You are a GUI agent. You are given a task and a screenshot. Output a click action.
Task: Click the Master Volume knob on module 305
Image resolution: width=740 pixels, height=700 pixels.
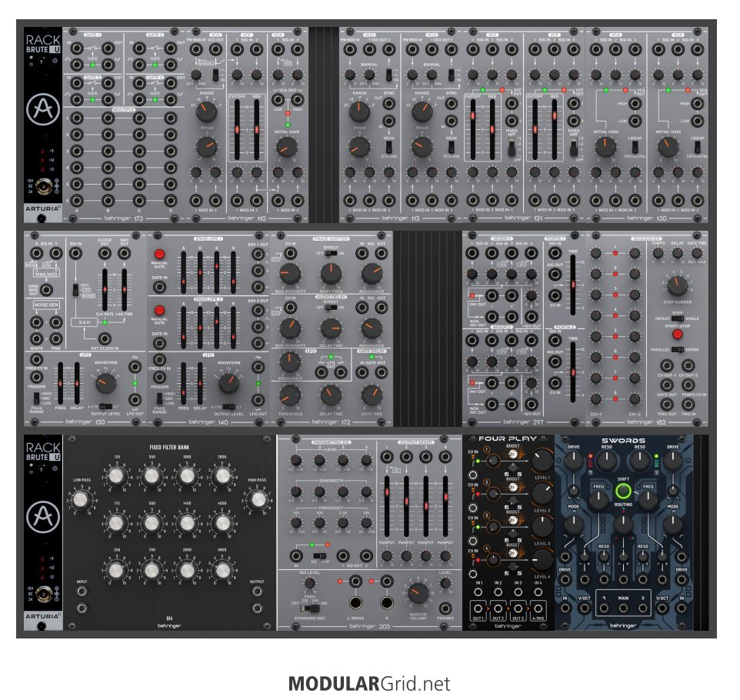point(418,593)
